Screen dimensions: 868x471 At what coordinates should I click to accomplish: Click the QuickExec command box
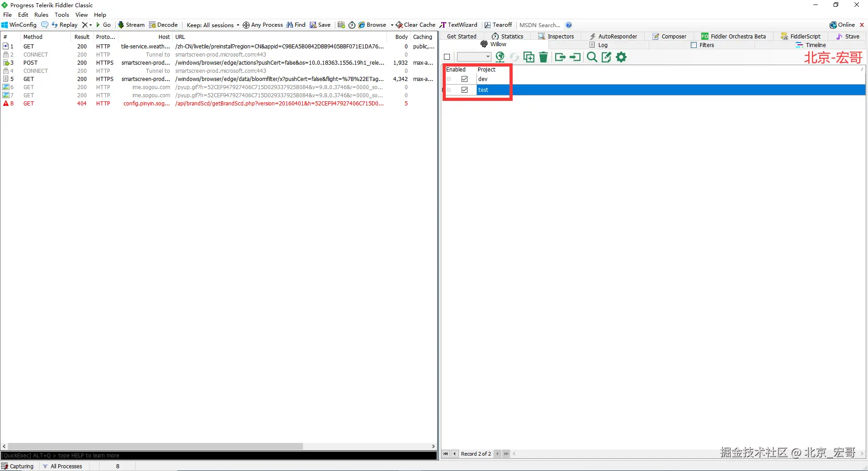click(x=219, y=456)
